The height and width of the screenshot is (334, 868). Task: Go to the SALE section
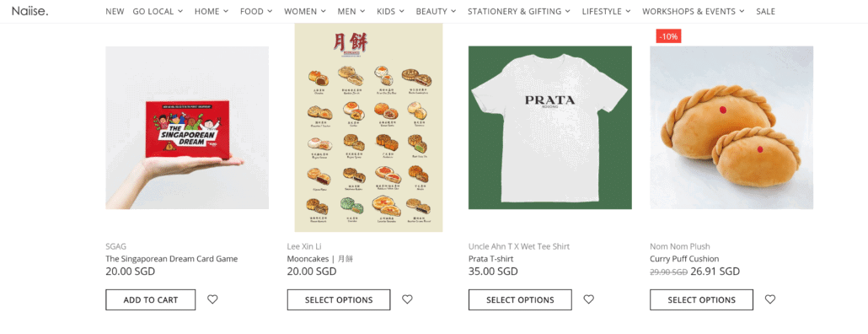click(x=765, y=11)
